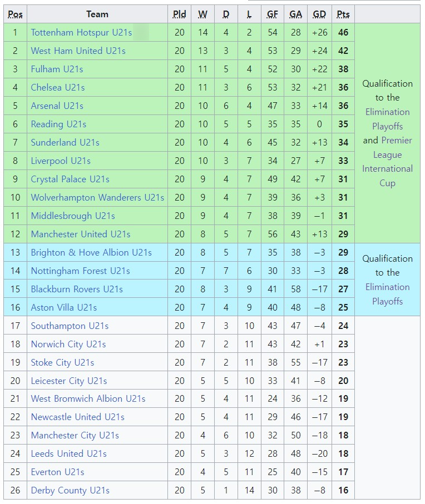The width and height of the screenshot is (425, 504).
Task: Open Premier League International Cup link
Action: pos(388,162)
